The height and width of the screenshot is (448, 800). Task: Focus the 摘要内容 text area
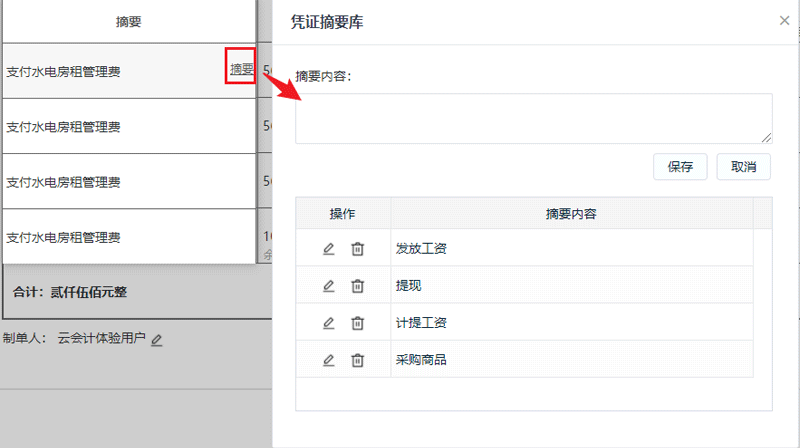534,118
